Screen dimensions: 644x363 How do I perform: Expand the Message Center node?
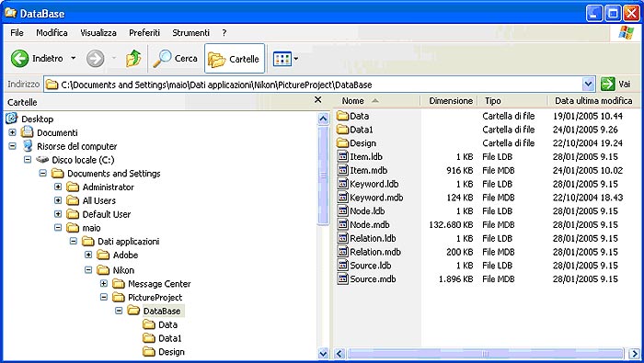point(103,283)
